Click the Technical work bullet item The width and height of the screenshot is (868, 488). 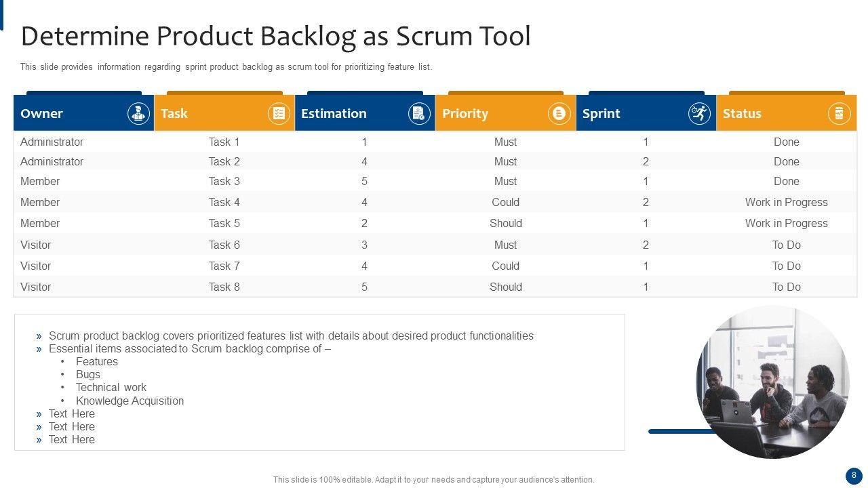111,387
